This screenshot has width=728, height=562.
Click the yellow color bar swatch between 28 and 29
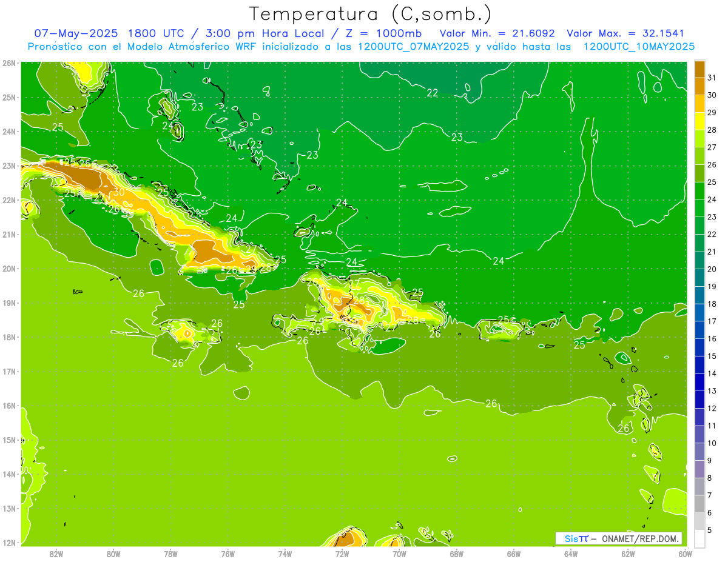pyautogui.click(x=700, y=121)
